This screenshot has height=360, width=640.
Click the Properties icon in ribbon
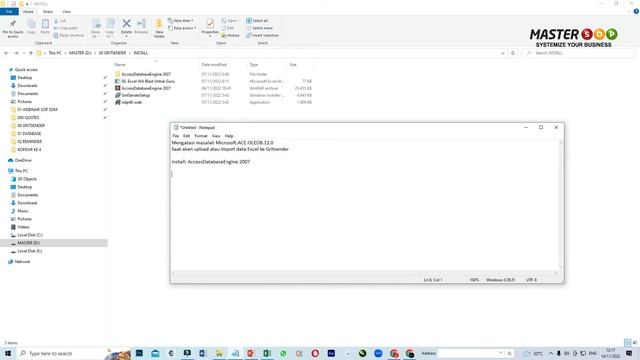tap(210, 24)
